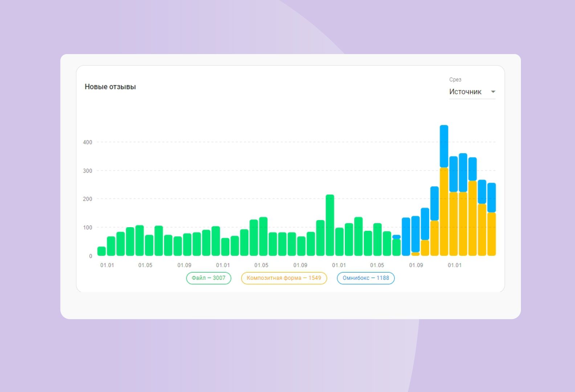
Task: Click the first entirely blue bar
Action: click(x=406, y=236)
